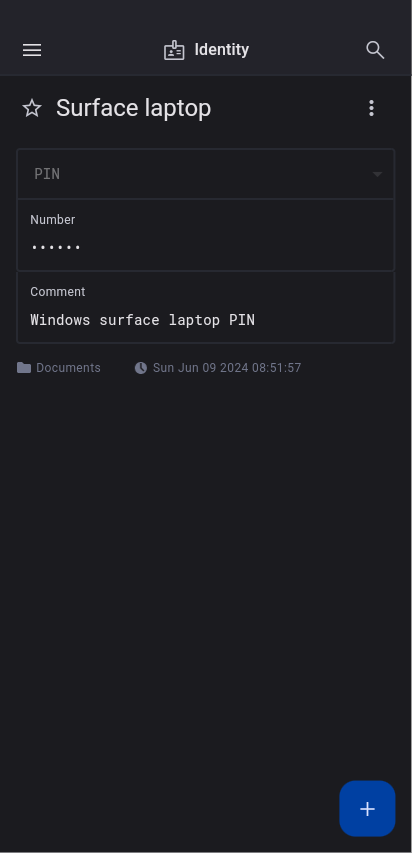Screen dimensions: 412x853
Task: Open the hamburger navigation menu
Action: (x=32, y=50)
